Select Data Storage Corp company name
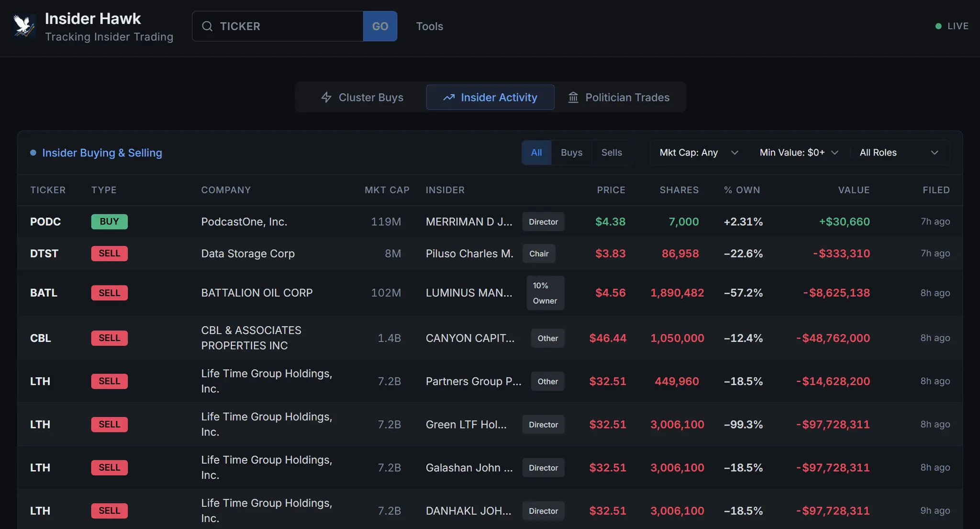Image resolution: width=980 pixels, height=529 pixels. click(248, 253)
